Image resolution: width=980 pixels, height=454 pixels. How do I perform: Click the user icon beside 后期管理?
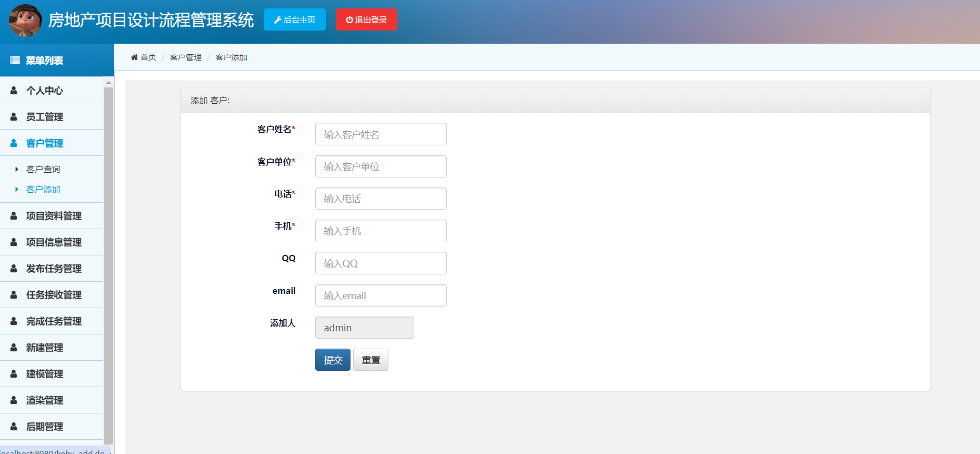14,427
